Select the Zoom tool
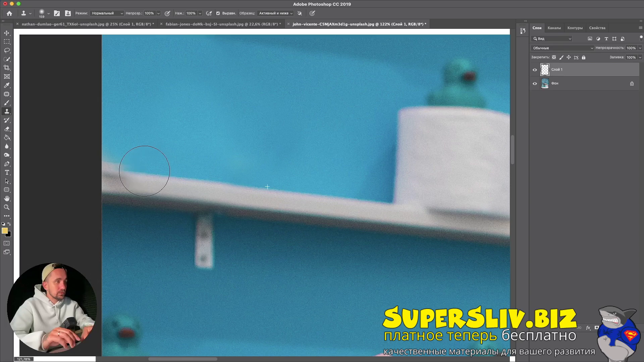The width and height of the screenshot is (644, 362). point(7,207)
